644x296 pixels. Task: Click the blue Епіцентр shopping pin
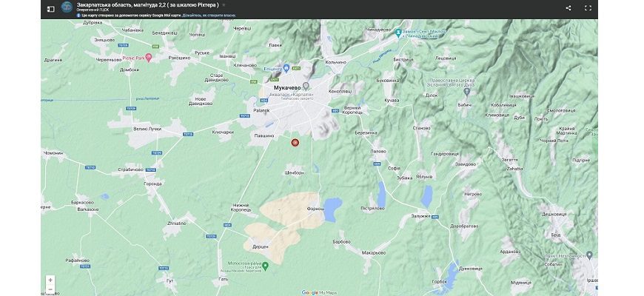tap(286, 68)
